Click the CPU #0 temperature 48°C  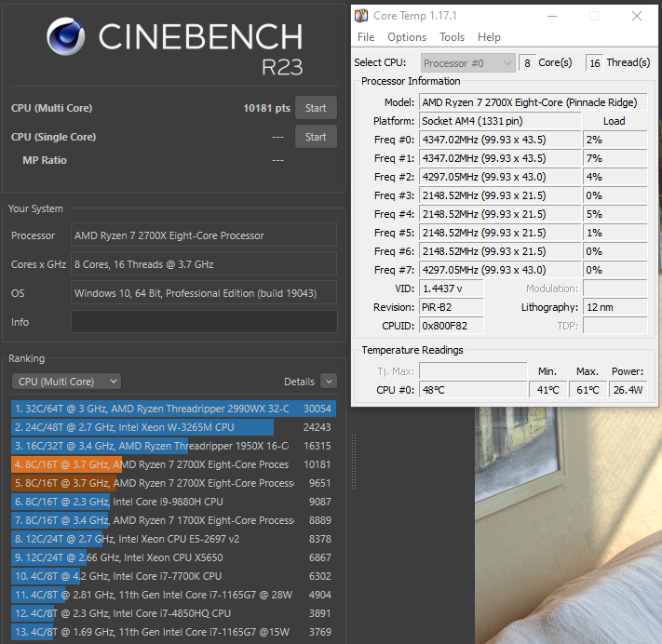473,390
